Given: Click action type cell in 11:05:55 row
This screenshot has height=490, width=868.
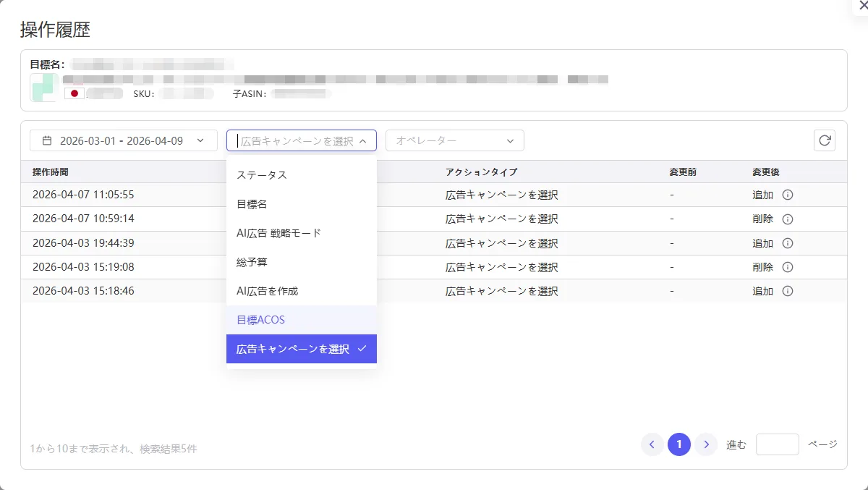Looking at the screenshot, I should [502, 195].
